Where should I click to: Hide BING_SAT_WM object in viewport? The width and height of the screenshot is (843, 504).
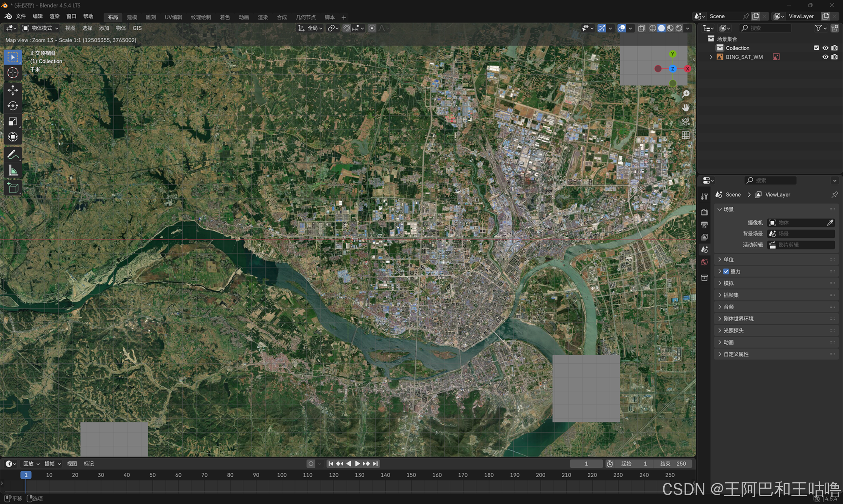coord(825,57)
